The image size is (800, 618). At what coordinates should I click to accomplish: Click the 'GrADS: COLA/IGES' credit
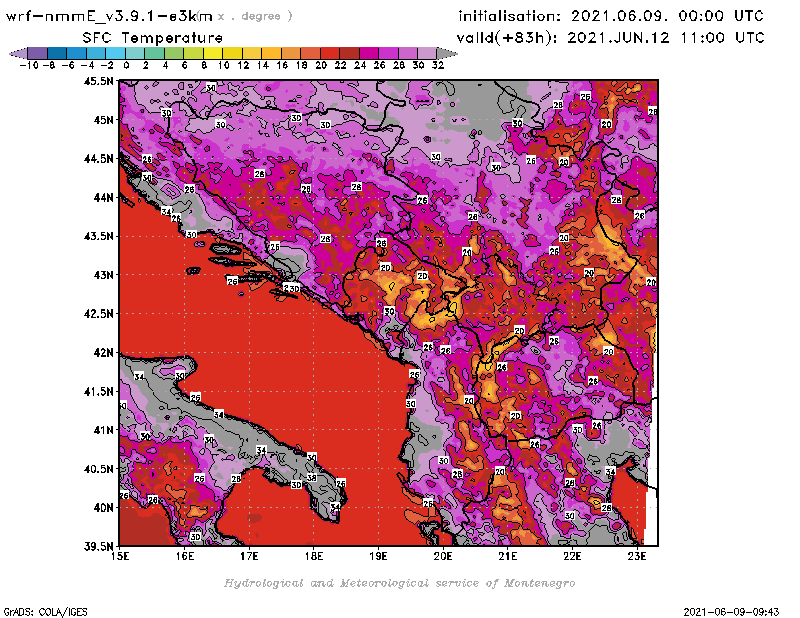[45, 612]
